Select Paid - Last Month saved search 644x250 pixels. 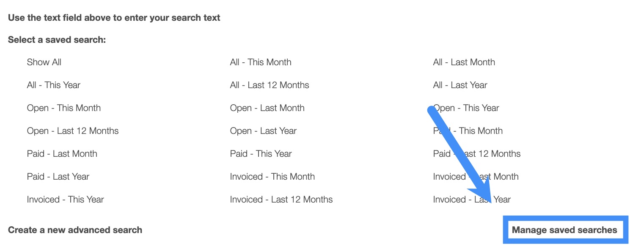pos(62,154)
